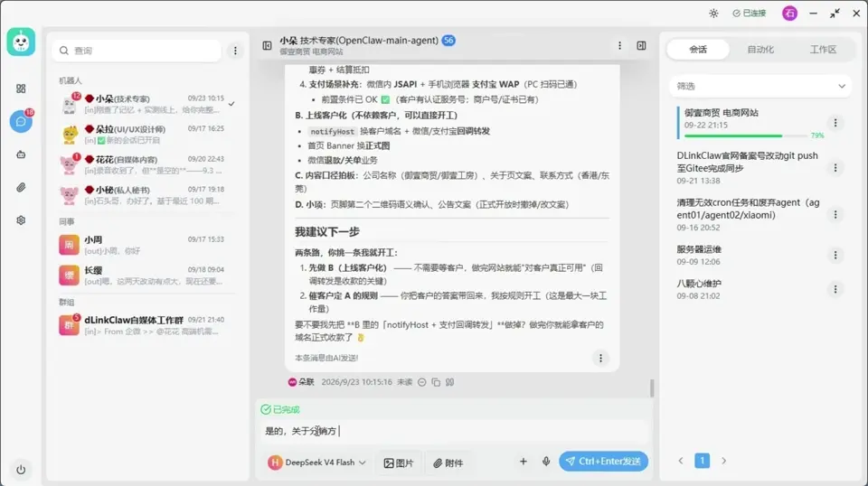Expand the 筛选 filter dropdown
This screenshot has height=486, width=868.
[x=760, y=86]
